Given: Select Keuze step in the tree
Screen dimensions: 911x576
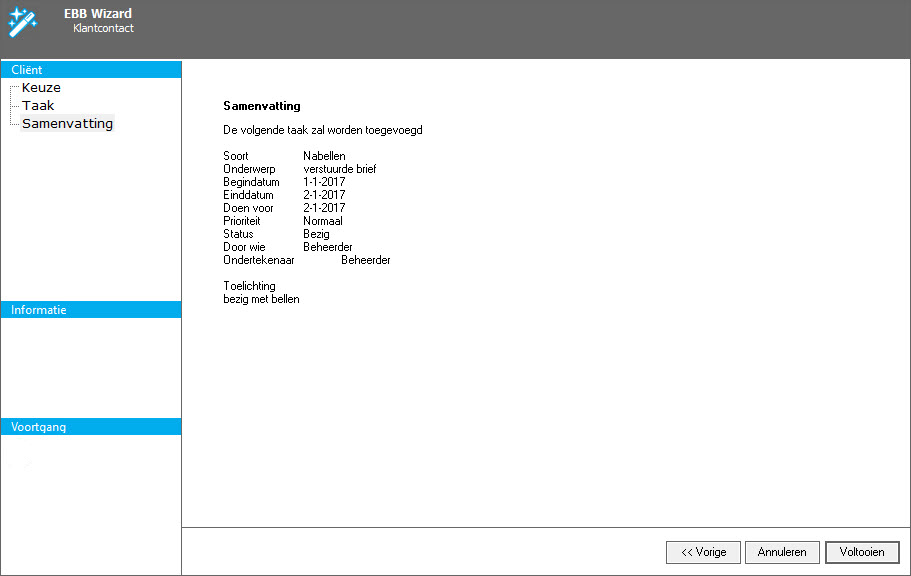Looking at the screenshot, I should pos(41,88).
